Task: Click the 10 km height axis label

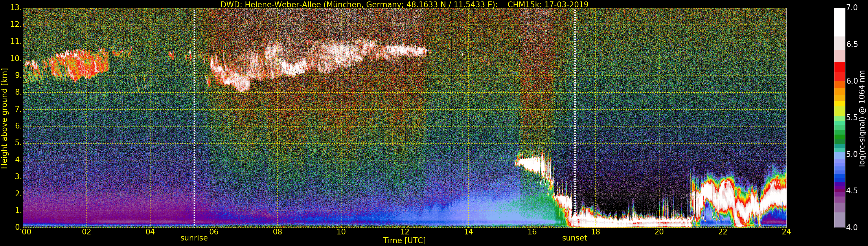Action: (x=15, y=59)
